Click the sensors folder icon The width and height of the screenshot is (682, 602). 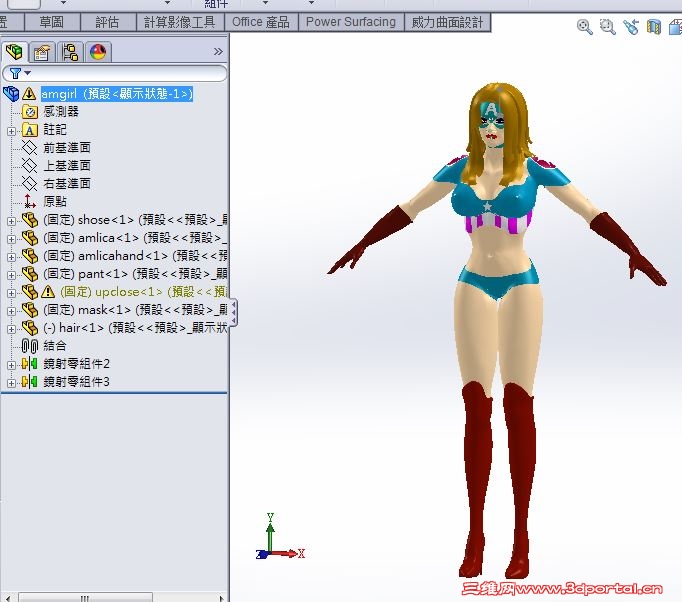pos(30,112)
